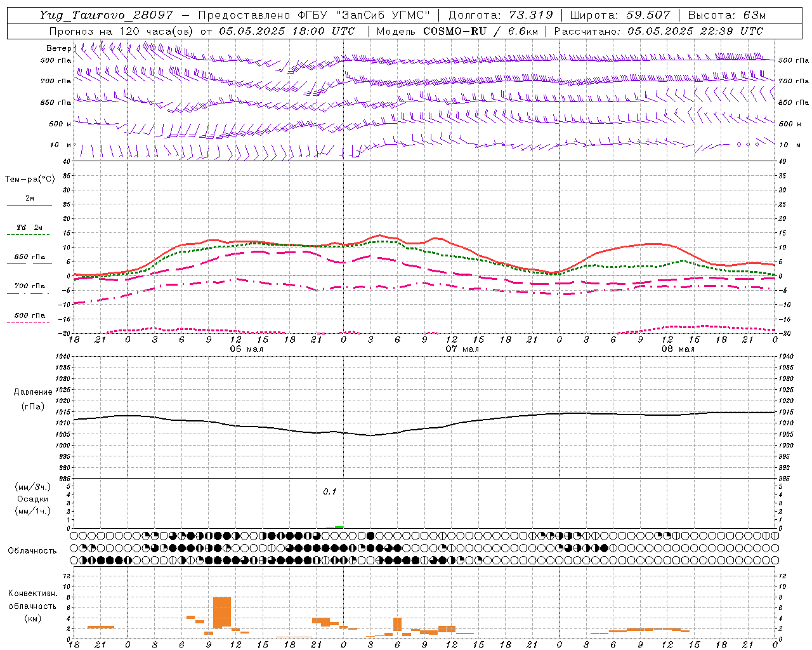Viewport: 812px width, 650px height.
Task: Click the green precipitation bar
Action: [x=339, y=527]
